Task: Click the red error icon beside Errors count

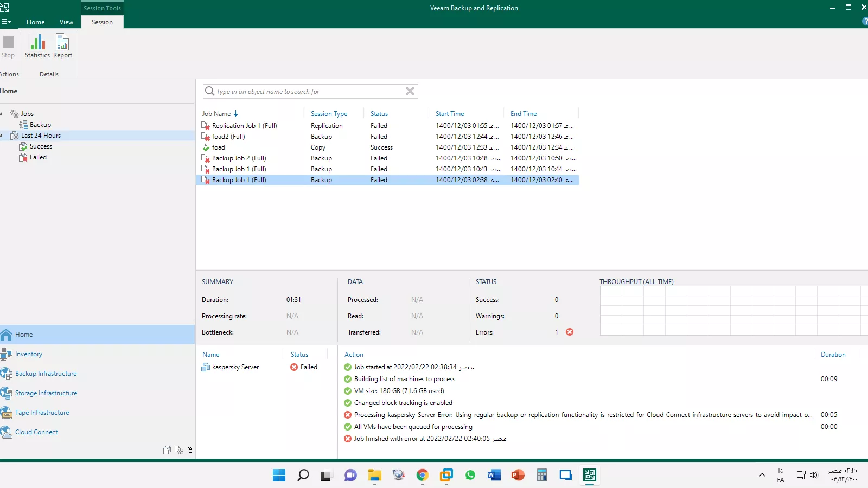Action: [x=570, y=332]
